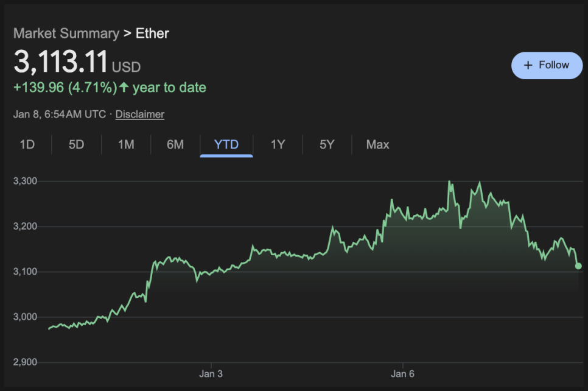
Task: Click the Jan 3 date label
Action: (211, 373)
